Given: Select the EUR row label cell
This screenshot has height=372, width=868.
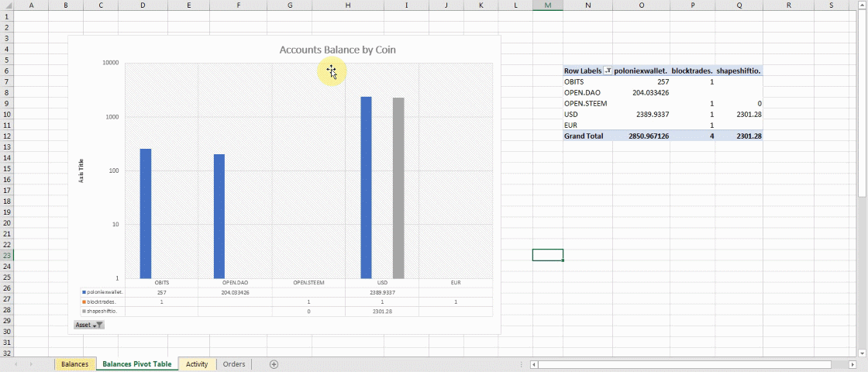Looking at the screenshot, I should click(x=588, y=125).
